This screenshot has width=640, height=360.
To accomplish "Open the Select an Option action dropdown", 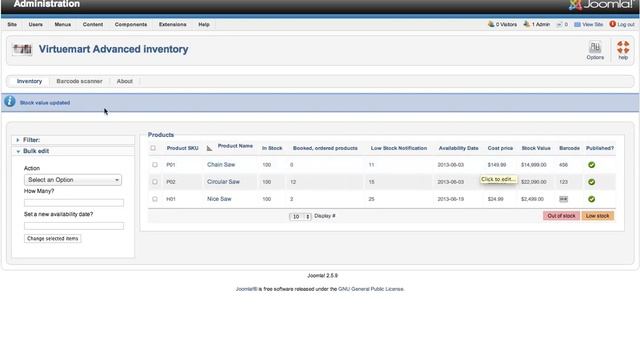I will pos(73,180).
